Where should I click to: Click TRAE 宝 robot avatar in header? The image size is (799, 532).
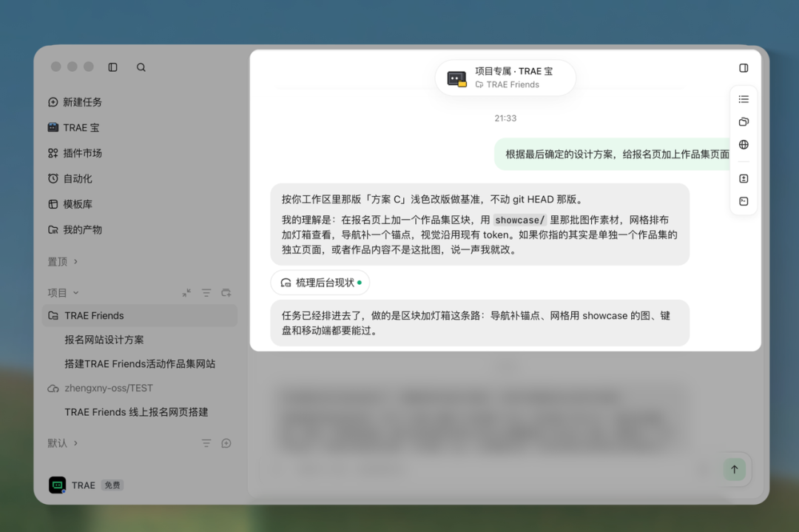[x=456, y=78]
